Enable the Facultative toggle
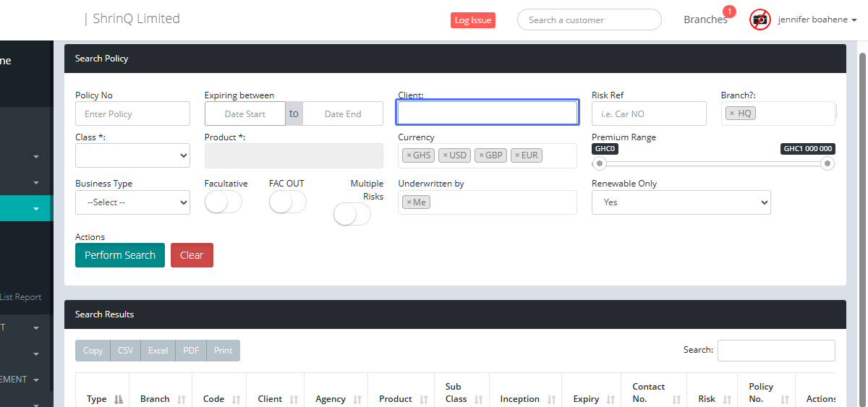 (223, 202)
